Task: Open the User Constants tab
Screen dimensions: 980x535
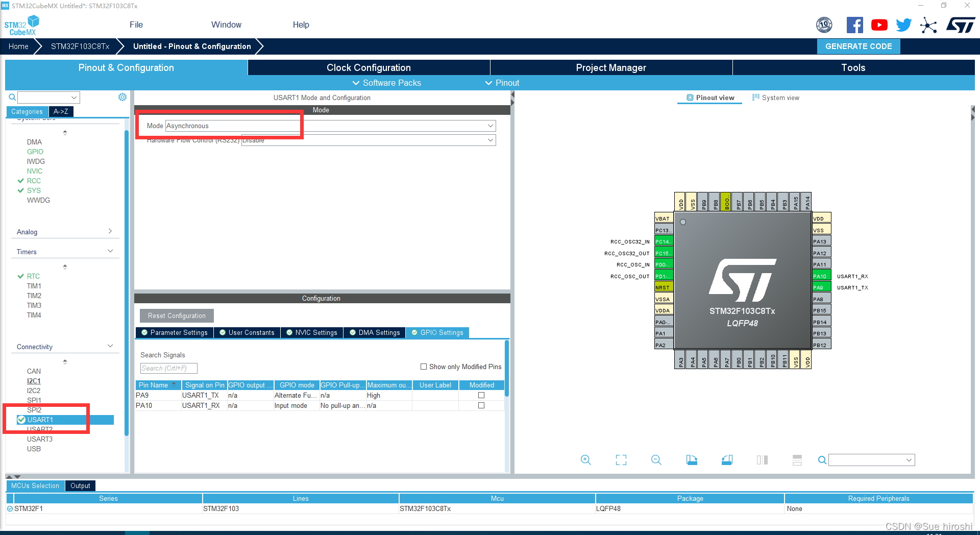Action: [x=247, y=332]
